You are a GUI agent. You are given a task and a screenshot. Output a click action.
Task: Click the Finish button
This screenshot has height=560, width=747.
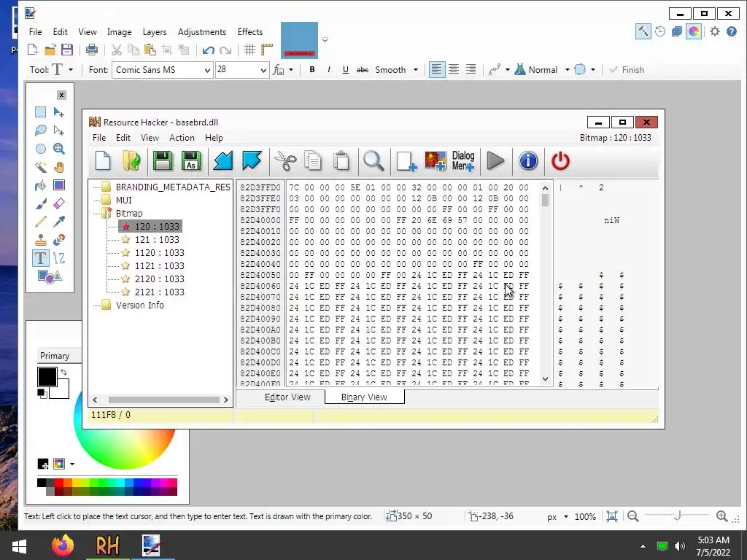click(x=627, y=69)
